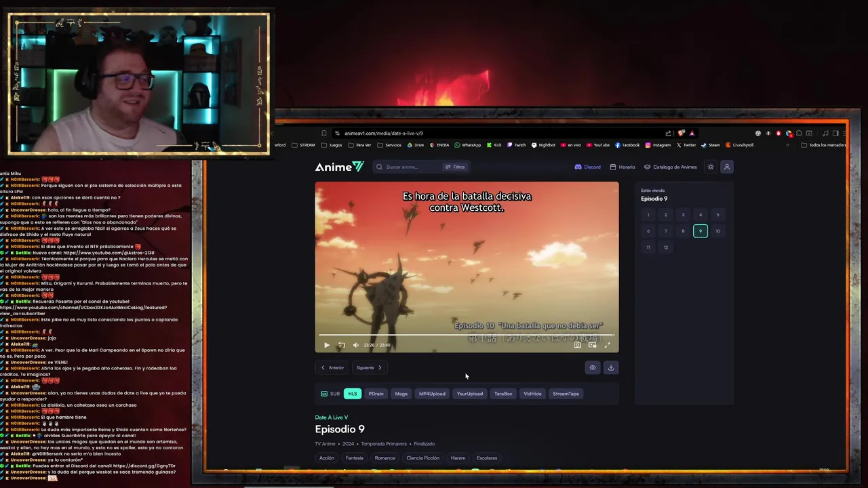The height and width of the screenshot is (488, 868).
Task: Jump to episode 6
Action: [x=648, y=231]
